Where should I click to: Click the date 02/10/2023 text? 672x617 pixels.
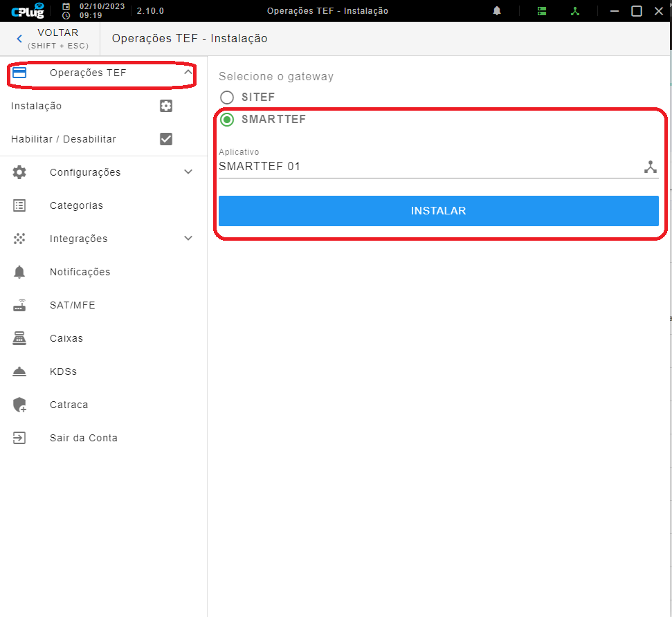[102, 6]
